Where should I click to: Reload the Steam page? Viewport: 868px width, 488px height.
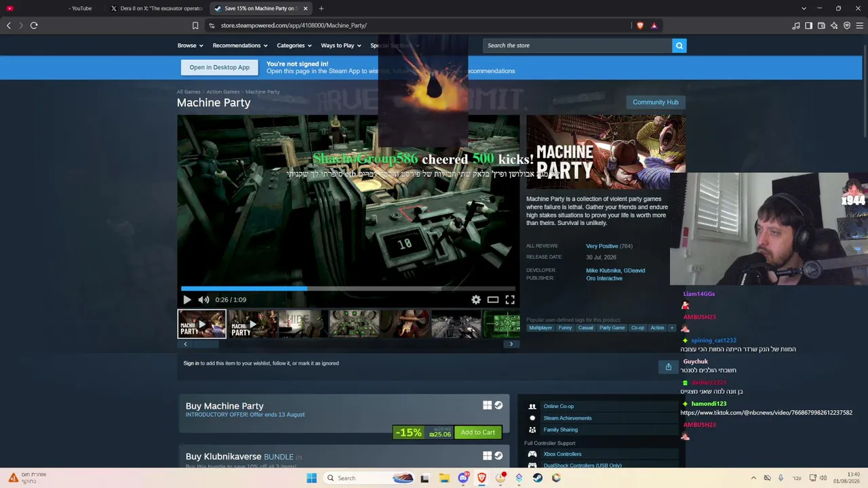[x=34, y=26]
